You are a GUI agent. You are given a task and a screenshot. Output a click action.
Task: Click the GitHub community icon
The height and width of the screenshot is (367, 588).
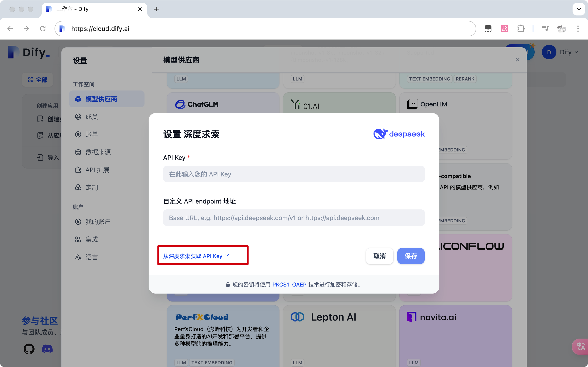pyautogui.click(x=29, y=349)
